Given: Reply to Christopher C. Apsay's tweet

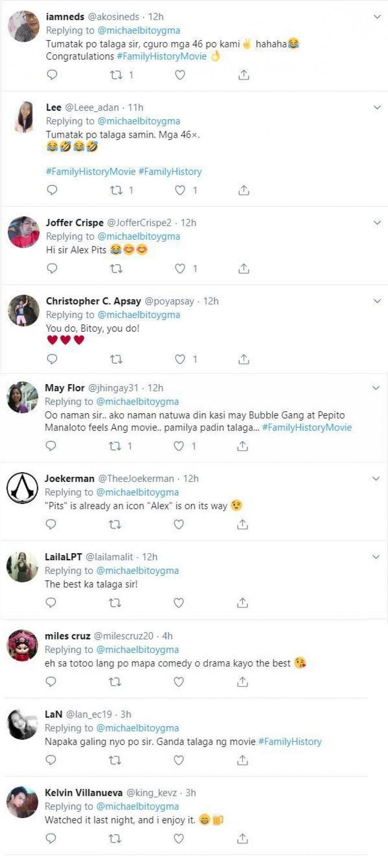Looking at the screenshot, I should [x=52, y=359].
